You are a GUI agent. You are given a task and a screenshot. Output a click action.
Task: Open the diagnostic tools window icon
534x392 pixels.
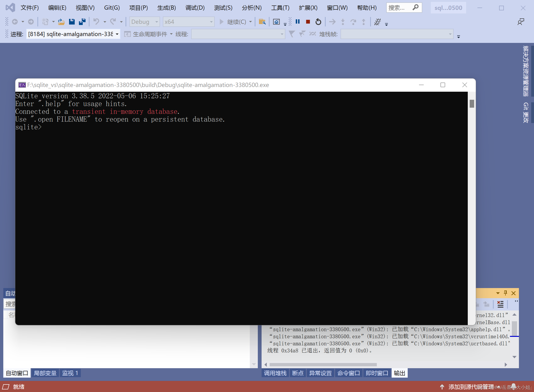click(x=276, y=22)
